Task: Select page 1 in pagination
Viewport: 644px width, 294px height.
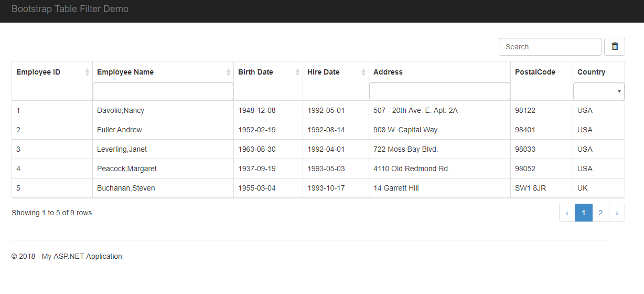Action: tap(584, 213)
